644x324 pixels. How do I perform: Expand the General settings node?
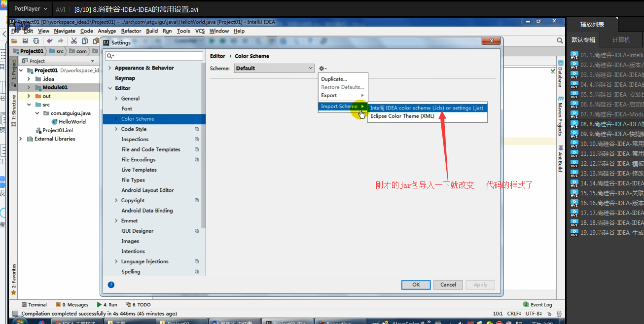116,99
